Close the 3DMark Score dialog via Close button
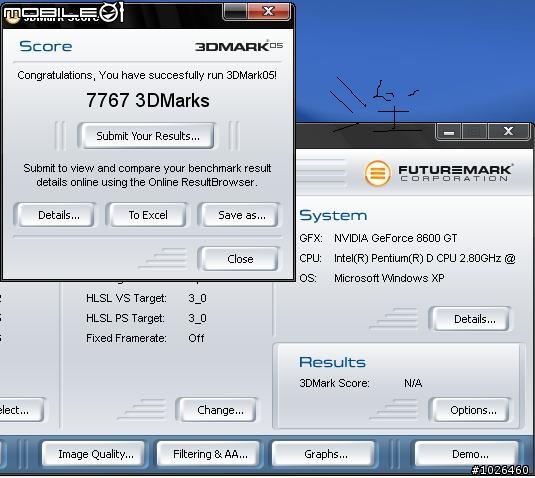This screenshot has height=478, width=535. click(240, 259)
